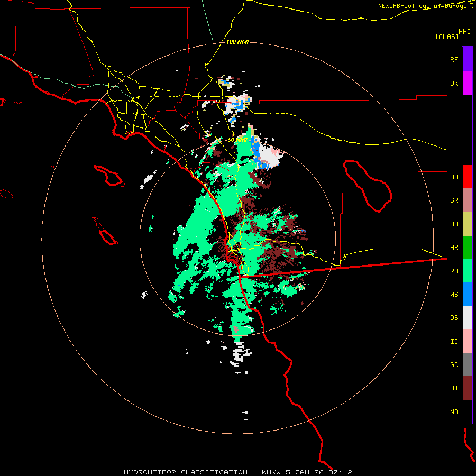476x476 pixels.
Task: Click the UK legend label
Action: 454,83
